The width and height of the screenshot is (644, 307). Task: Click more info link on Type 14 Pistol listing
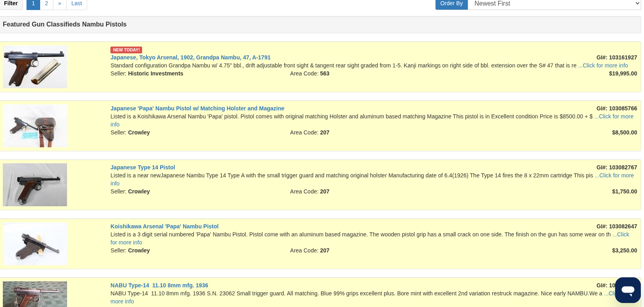(x=614, y=175)
